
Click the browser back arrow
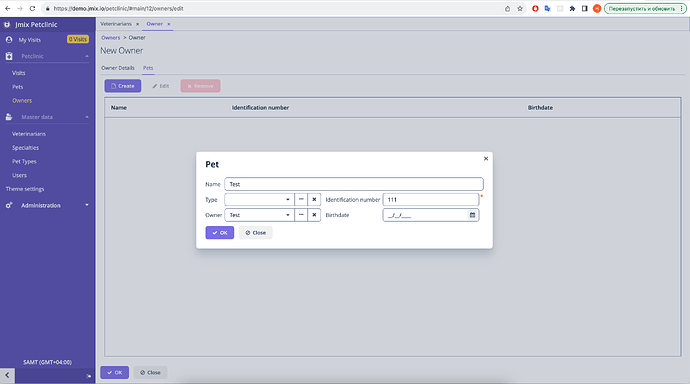coord(7,8)
